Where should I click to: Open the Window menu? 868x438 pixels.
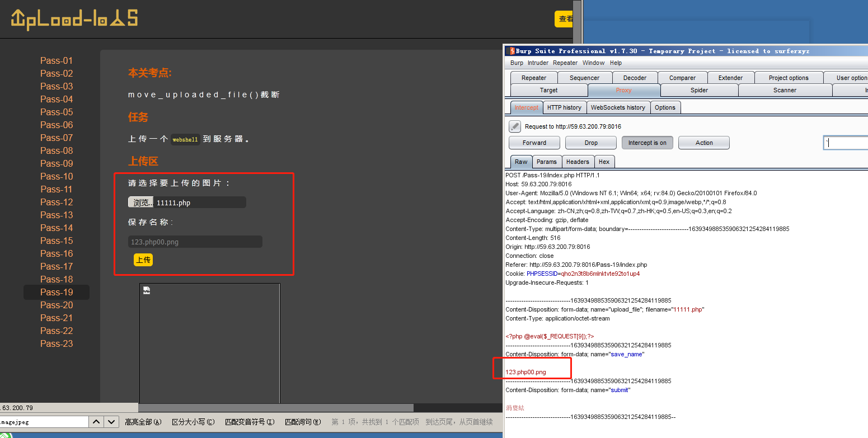coord(593,63)
